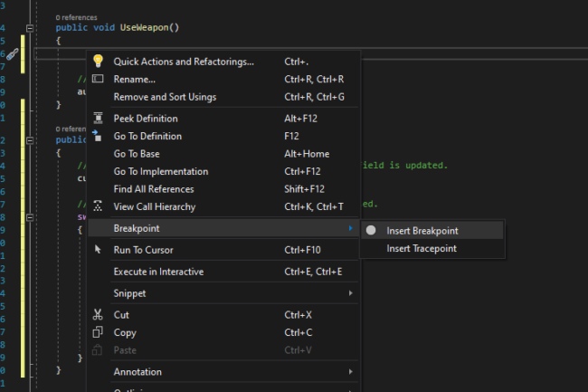Select View Call Hierarchy
The image size is (588, 392).
[x=223, y=206]
